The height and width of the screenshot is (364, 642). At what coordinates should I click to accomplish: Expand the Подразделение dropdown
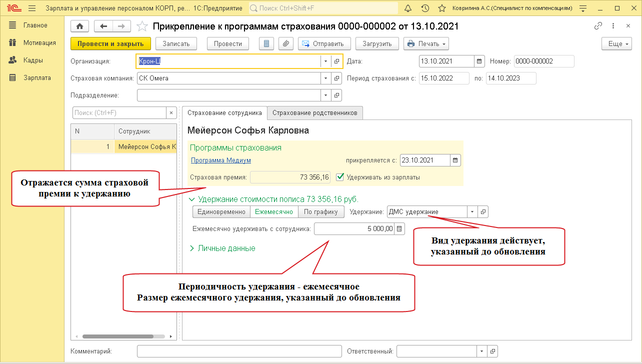326,95
